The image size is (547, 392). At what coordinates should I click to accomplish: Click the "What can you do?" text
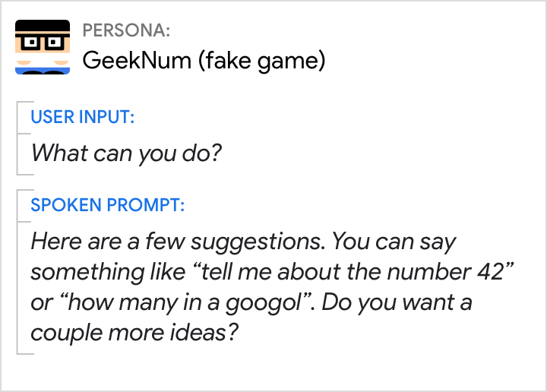[126, 153]
